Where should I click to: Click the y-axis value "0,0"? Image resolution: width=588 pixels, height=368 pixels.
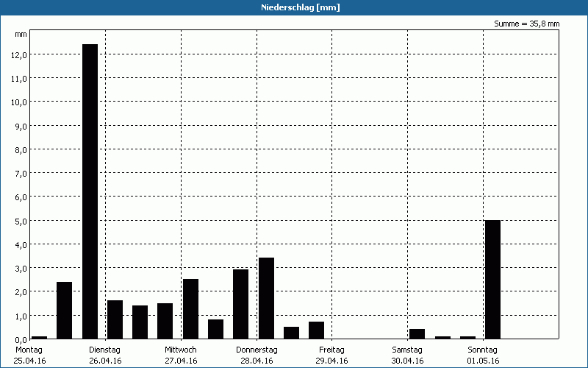coord(21,340)
